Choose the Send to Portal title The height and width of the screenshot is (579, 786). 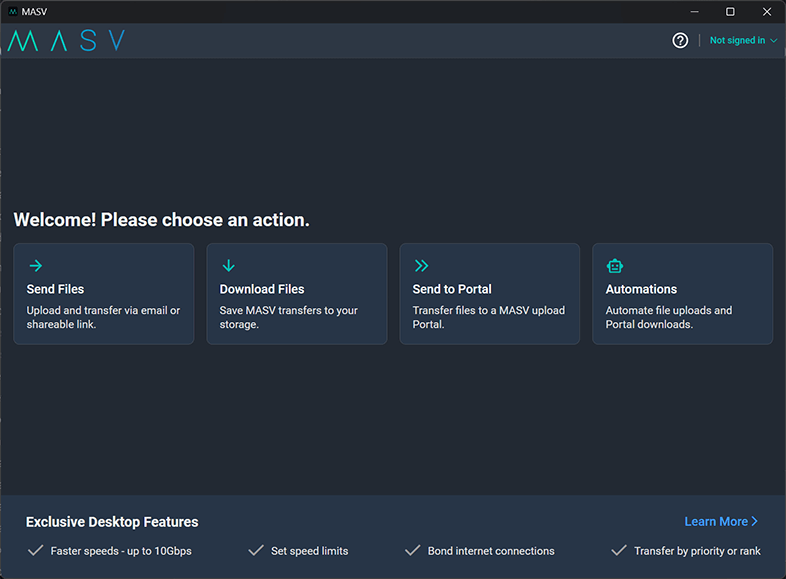[x=452, y=289]
